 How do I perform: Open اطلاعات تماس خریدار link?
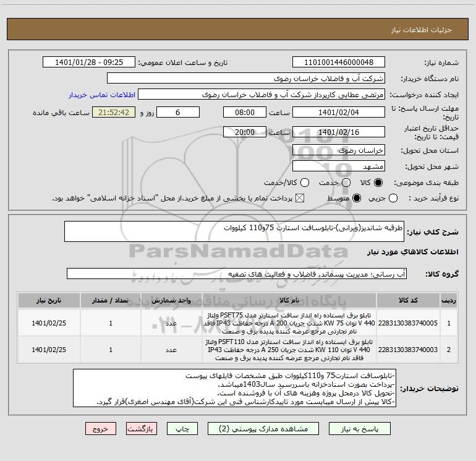[x=102, y=95]
